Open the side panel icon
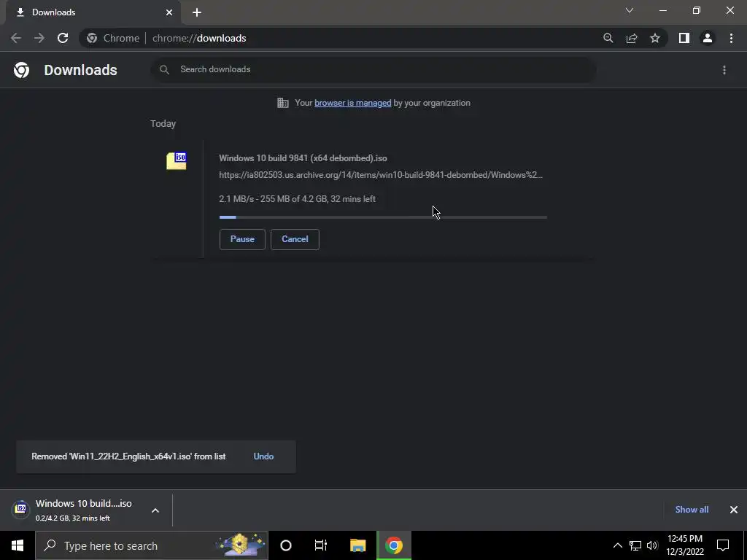The image size is (747, 560). point(684,38)
